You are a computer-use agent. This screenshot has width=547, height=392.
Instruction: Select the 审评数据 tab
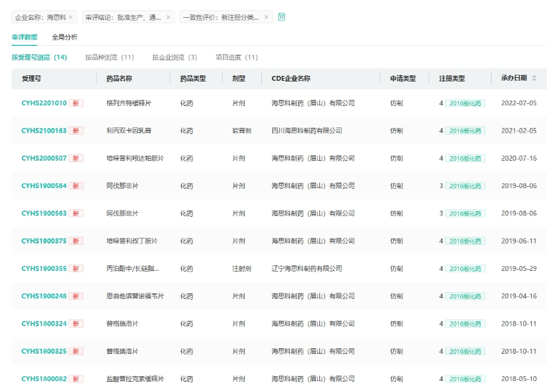pyautogui.click(x=25, y=37)
